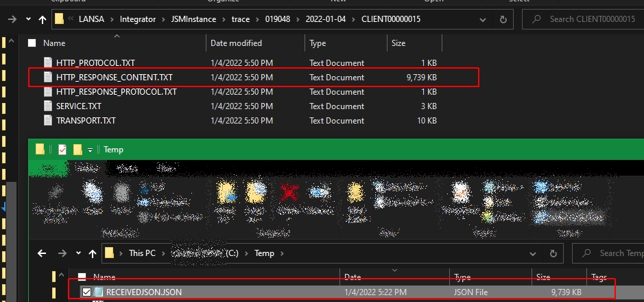644x302 pixels.
Task: Click the RECEIVEDJSON.JSON file icon
Action: 98,292
